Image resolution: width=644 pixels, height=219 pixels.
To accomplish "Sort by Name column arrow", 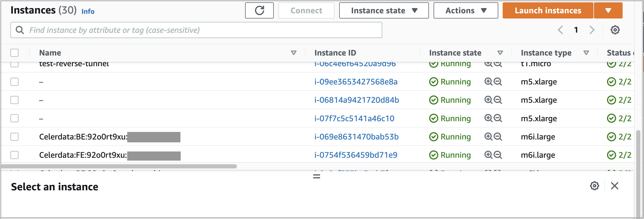I will 294,53.
